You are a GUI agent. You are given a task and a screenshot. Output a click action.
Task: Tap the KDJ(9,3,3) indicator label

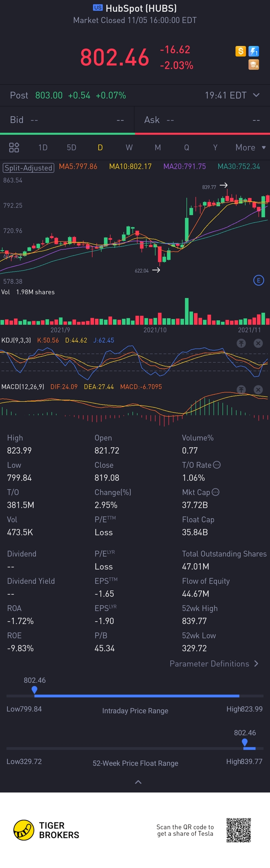pyautogui.click(x=16, y=340)
